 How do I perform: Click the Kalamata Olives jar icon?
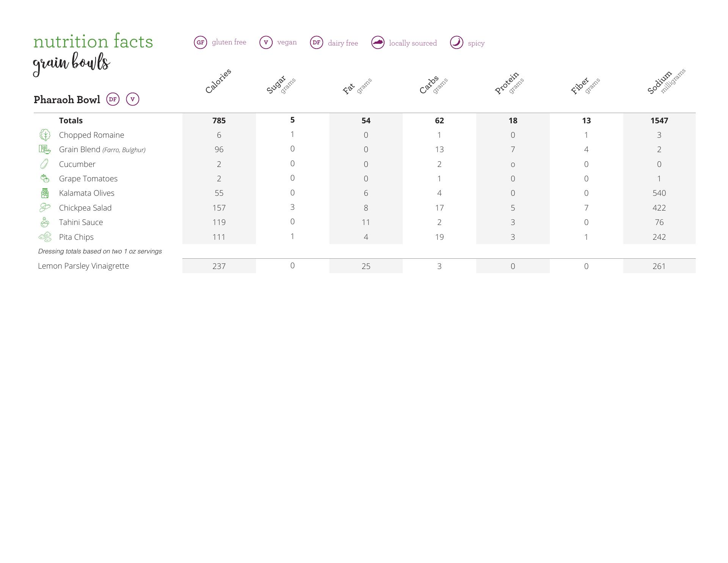click(45, 193)
